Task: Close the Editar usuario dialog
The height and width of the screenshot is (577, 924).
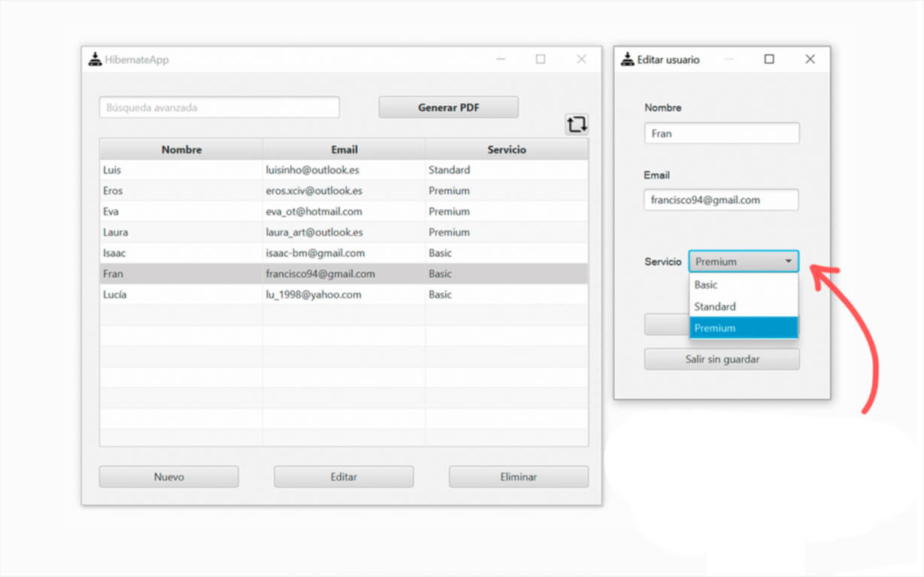Action: (x=810, y=59)
